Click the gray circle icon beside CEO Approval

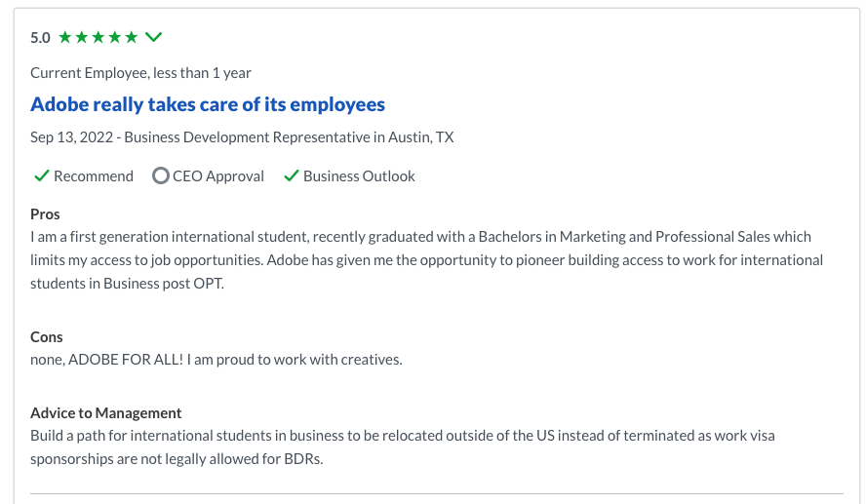161,175
